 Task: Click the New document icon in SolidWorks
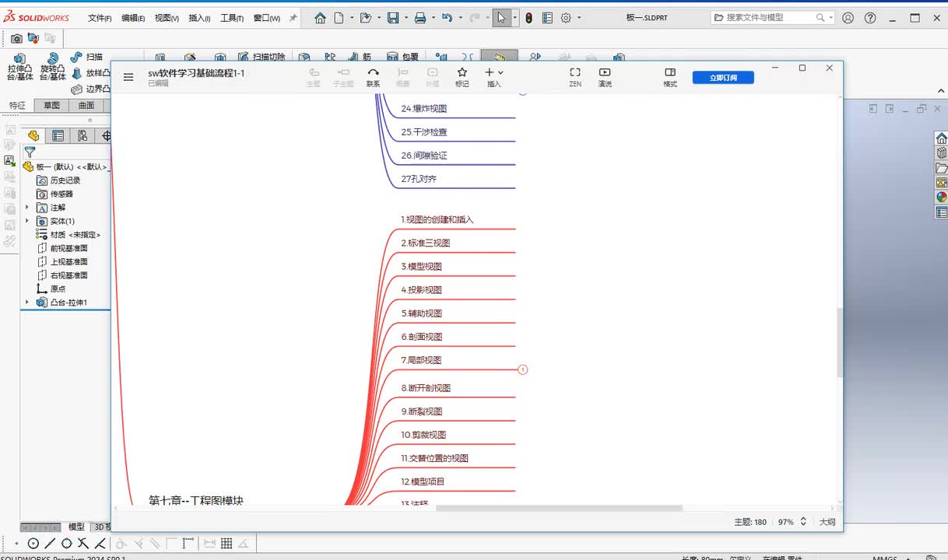pyautogui.click(x=339, y=18)
